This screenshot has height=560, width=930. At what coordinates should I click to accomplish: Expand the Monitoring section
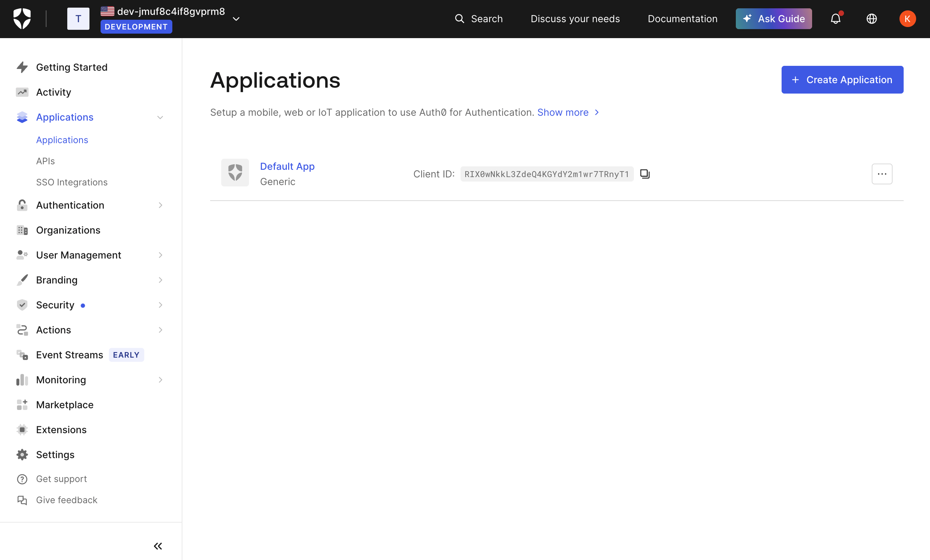(x=160, y=380)
